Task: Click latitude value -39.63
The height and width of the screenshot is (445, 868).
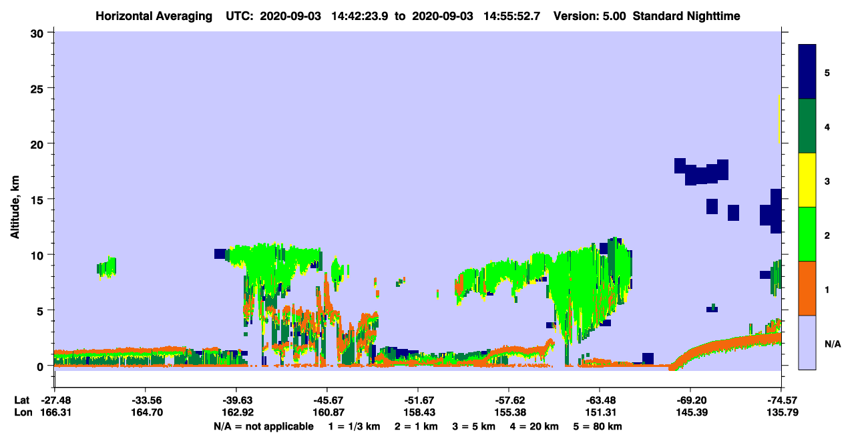Action: 236,400
